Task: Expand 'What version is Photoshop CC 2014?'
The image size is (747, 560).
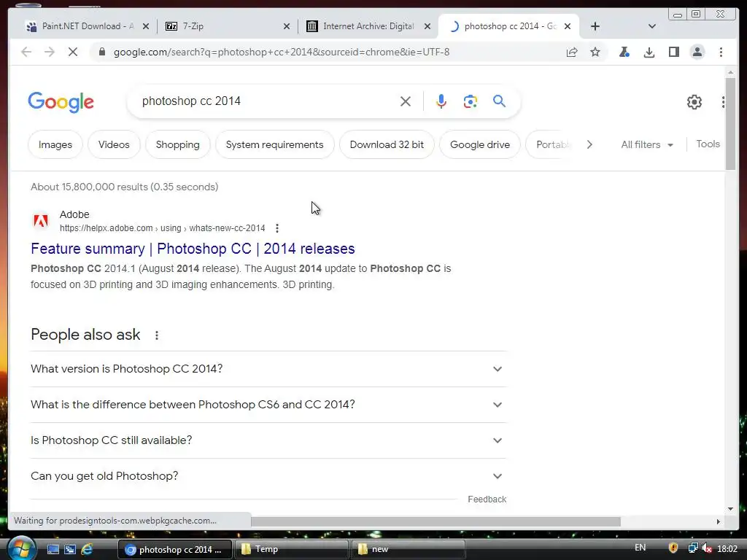Action: (268, 369)
